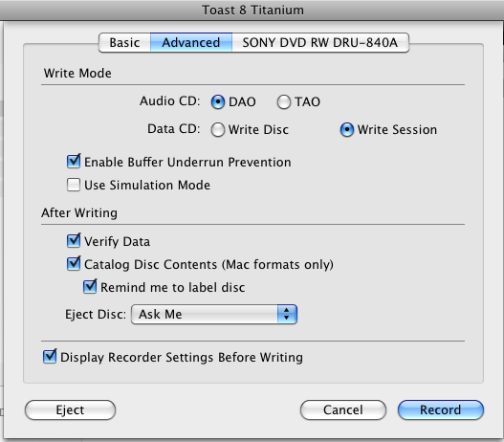This screenshot has width=504, height=442.
Task: Select DAO for Audio CD
Action: [x=218, y=102]
